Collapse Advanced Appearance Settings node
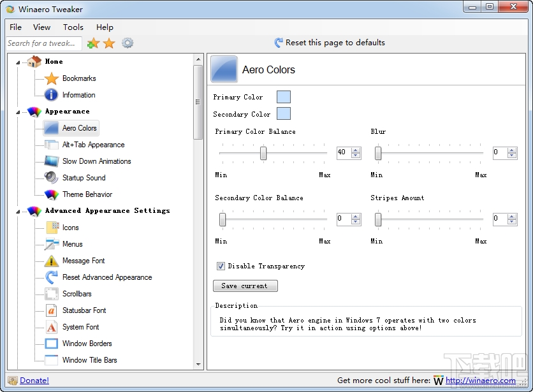Viewport: 533px width, 392px height. tap(18, 212)
